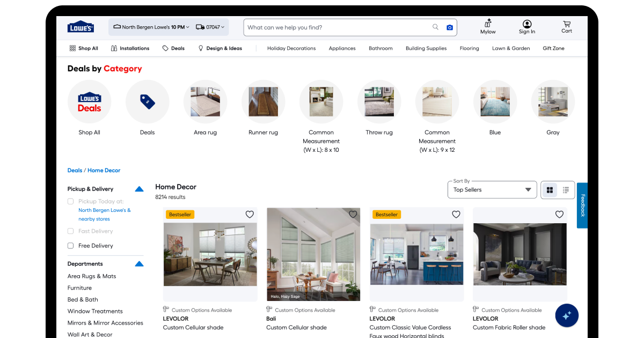Open Bathroom category
This screenshot has height=338, width=644.
click(x=380, y=48)
